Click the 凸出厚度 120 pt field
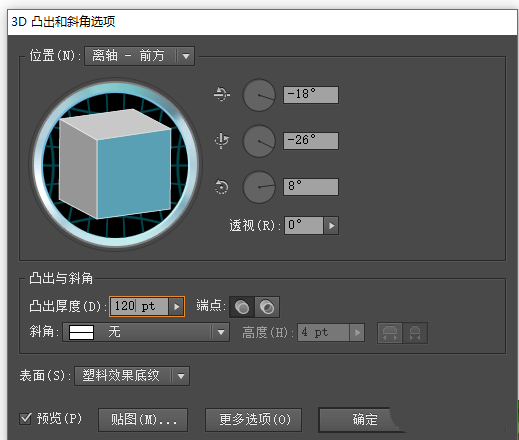The height and width of the screenshot is (440, 519). coord(140,306)
